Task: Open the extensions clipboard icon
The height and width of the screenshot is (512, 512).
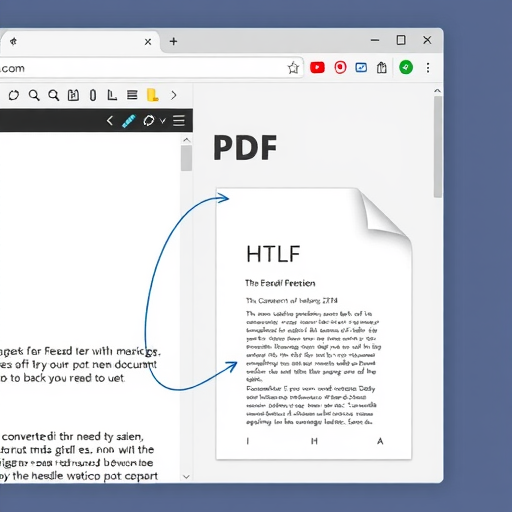Action: pyautogui.click(x=382, y=68)
